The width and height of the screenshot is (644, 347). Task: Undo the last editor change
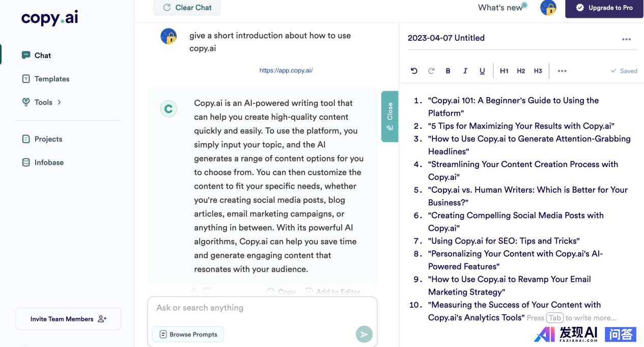414,71
